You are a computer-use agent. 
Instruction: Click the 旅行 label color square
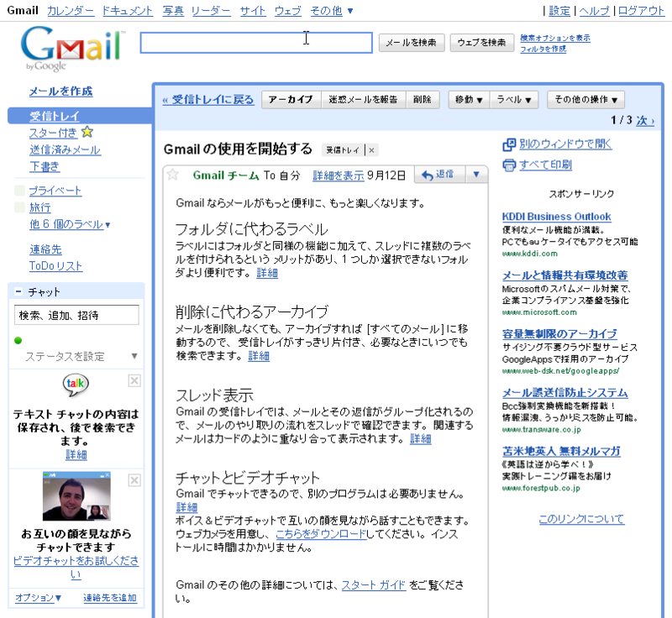coord(19,207)
